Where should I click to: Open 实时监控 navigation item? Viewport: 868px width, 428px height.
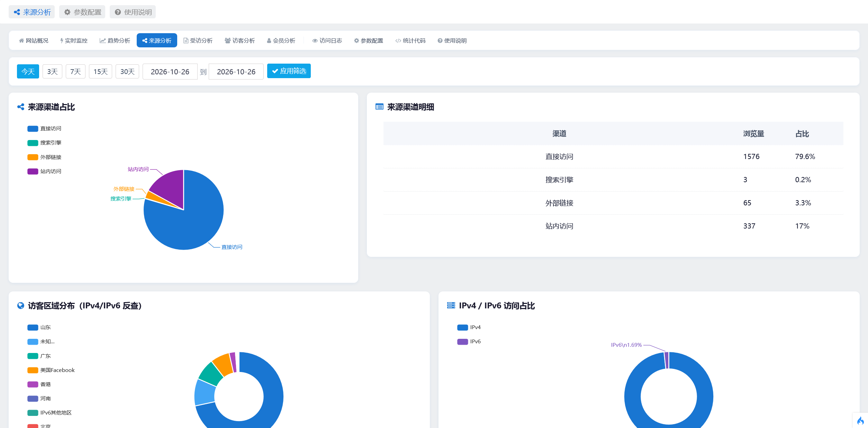click(x=74, y=40)
